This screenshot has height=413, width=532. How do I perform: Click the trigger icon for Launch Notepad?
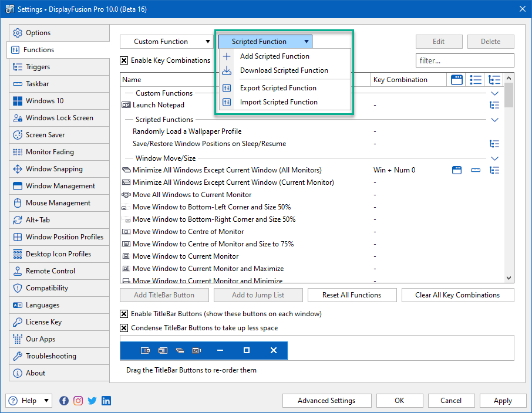coord(494,105)
